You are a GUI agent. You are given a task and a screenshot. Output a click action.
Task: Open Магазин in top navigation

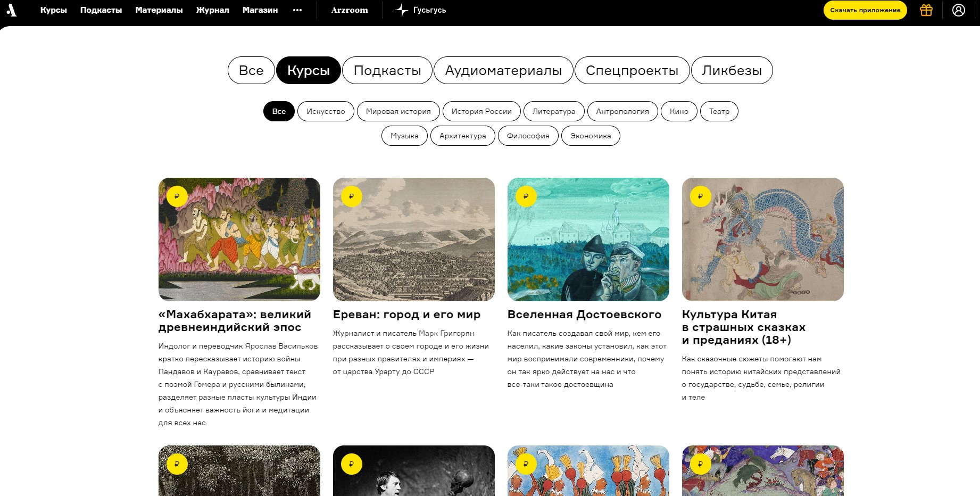[x=260, y=10]
